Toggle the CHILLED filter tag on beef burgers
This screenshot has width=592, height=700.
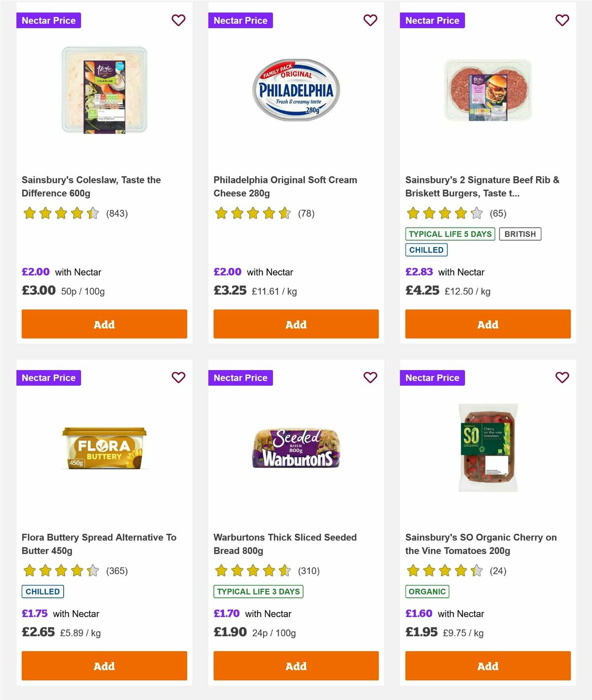[426, 250]
